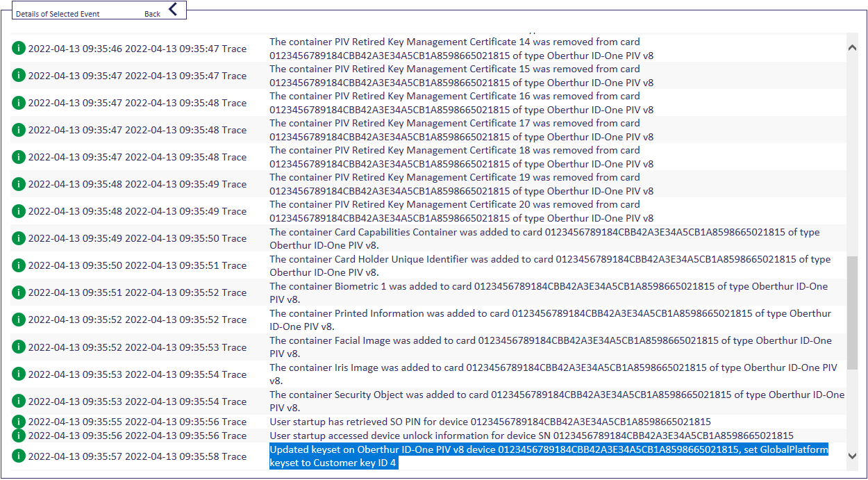Select message about Certificate 16 removed from card

click(461, 103)
